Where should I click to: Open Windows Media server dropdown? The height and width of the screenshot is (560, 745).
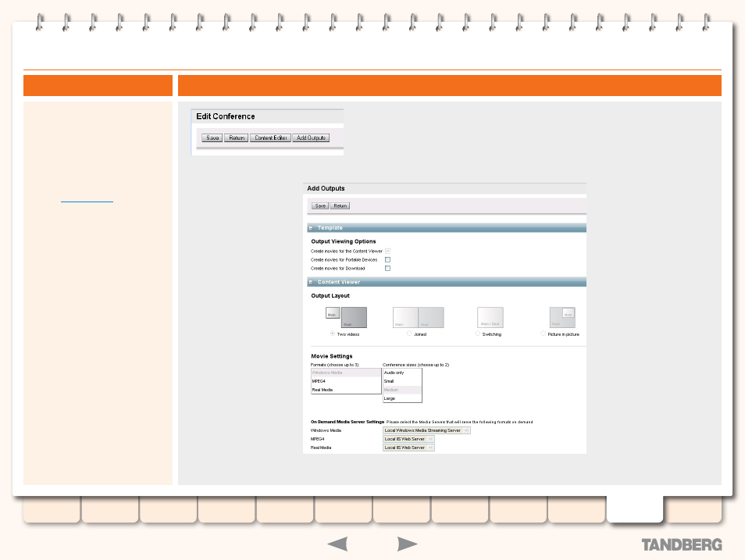tap(426, 430)
